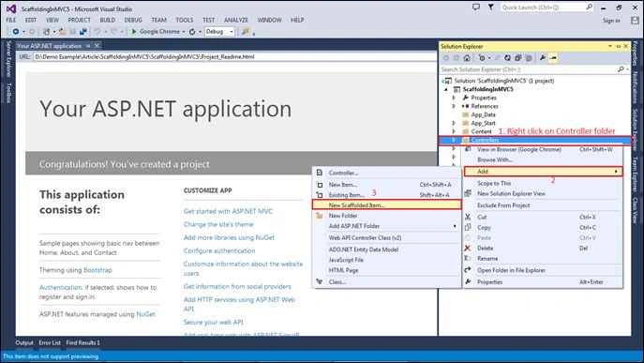This screenshot has width=644, height=363.
Task: Click Solution Explorer Refresh icon
Action: [508, 58]
